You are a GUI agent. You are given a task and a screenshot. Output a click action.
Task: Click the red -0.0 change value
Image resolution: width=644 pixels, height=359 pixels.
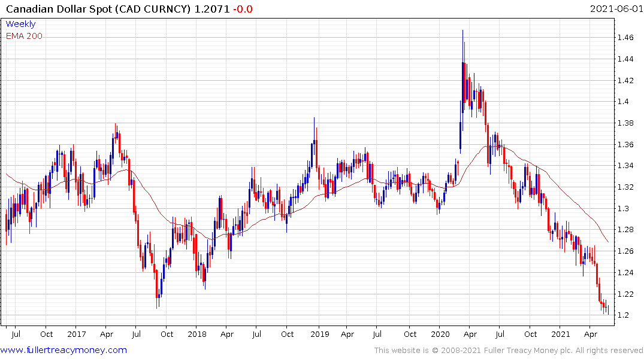point(243,8)
